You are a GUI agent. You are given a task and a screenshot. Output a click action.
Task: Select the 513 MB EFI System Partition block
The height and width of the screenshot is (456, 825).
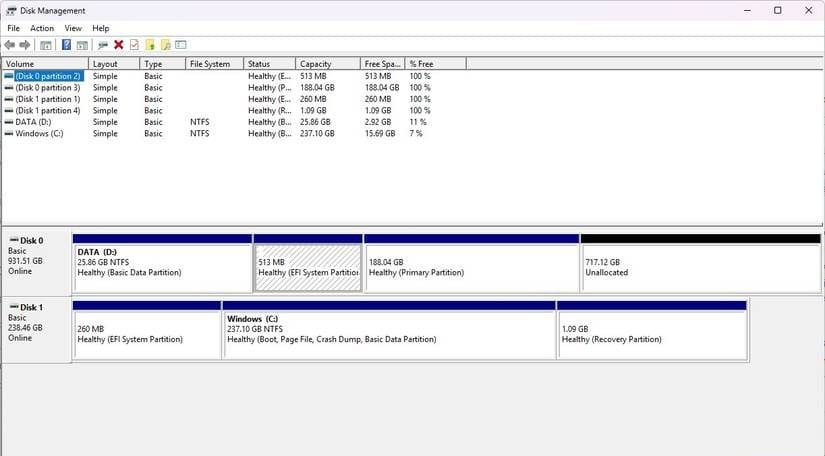point(308,263)
